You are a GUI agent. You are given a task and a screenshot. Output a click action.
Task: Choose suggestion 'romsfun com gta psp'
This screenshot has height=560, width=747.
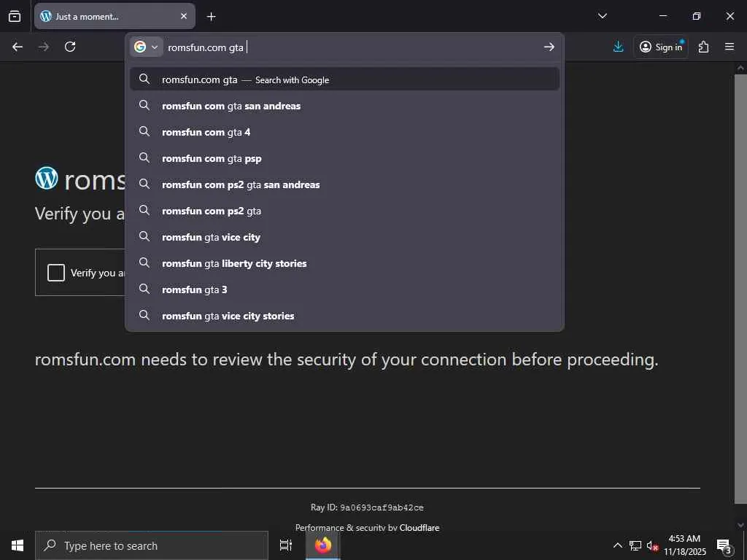[x=344, y=158]
